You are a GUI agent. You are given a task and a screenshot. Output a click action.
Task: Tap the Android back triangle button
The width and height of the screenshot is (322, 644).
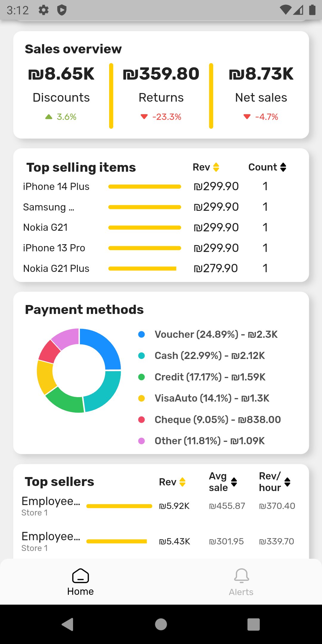pos(68,624)
